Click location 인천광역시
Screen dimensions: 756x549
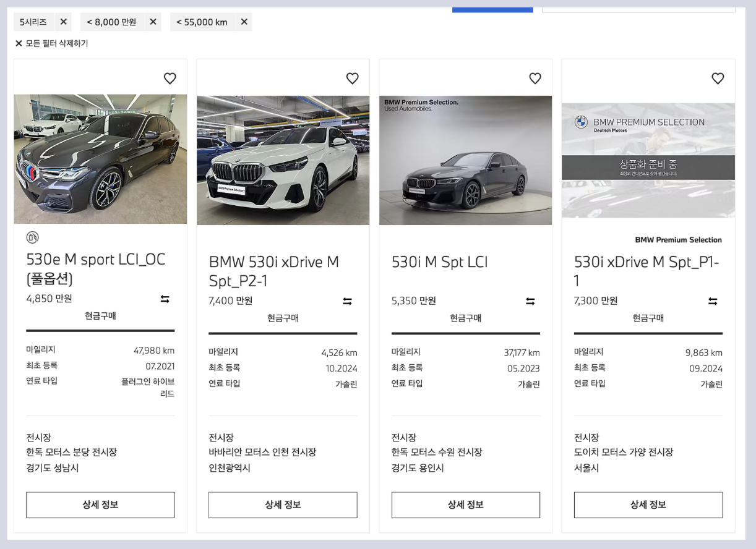[230, 468]
